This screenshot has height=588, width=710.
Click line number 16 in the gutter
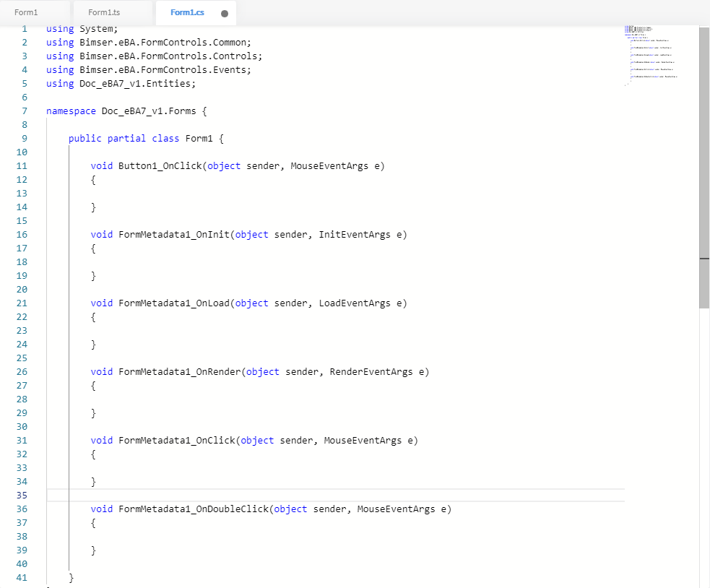22,234
